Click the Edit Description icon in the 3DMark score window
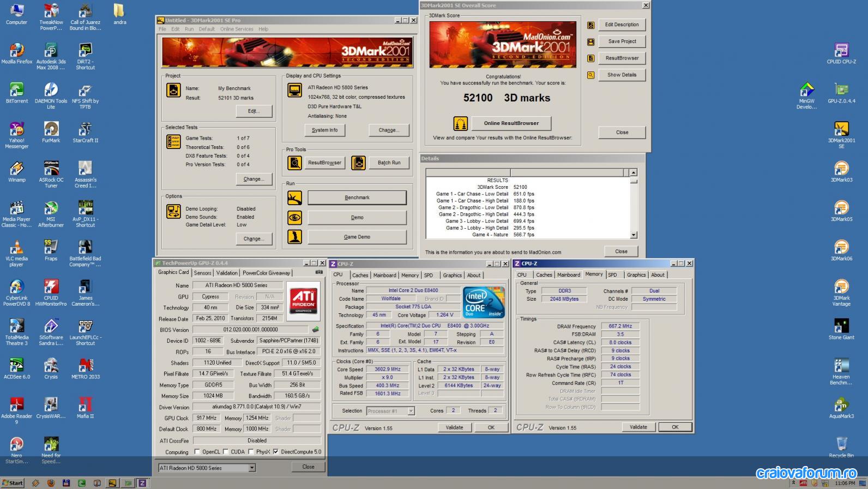 tap(590, 25)
